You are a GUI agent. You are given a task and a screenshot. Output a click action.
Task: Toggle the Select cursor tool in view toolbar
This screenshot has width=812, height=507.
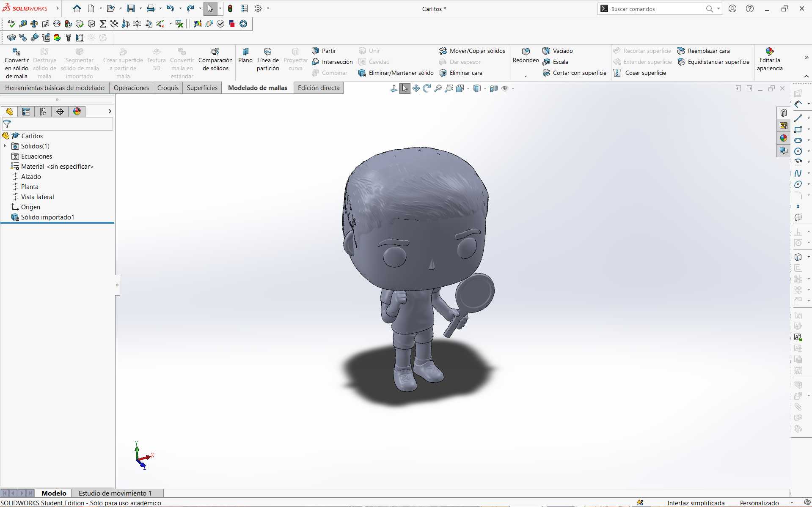(405, 88)
